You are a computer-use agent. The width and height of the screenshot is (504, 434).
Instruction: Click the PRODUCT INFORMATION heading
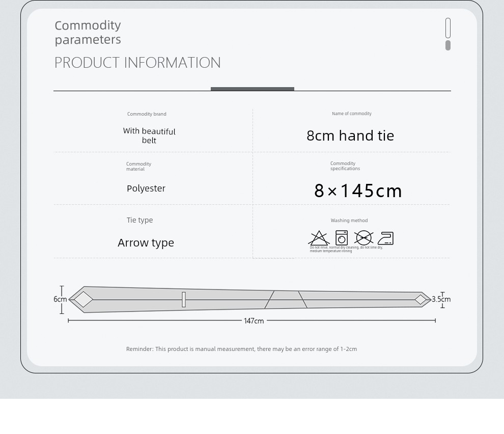137,63
